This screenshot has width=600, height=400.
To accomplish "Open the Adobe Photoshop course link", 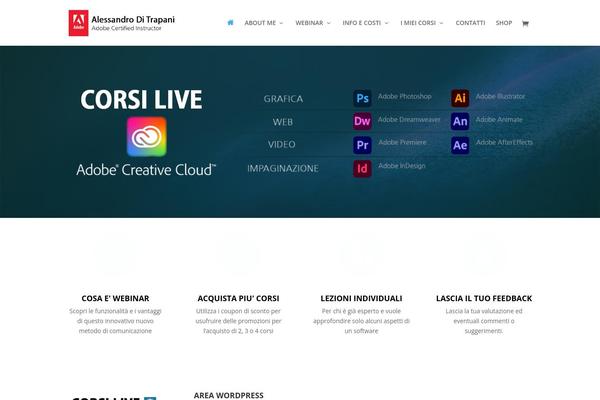I will (404, 96).
